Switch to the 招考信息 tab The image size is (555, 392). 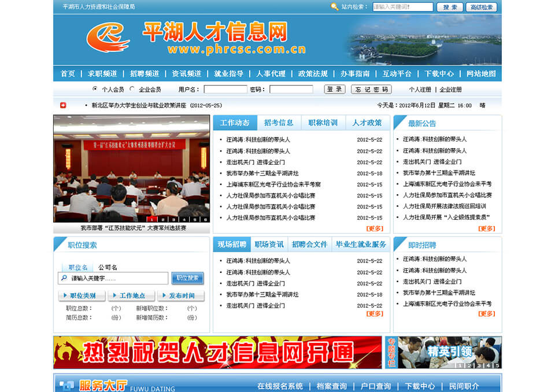279,123
